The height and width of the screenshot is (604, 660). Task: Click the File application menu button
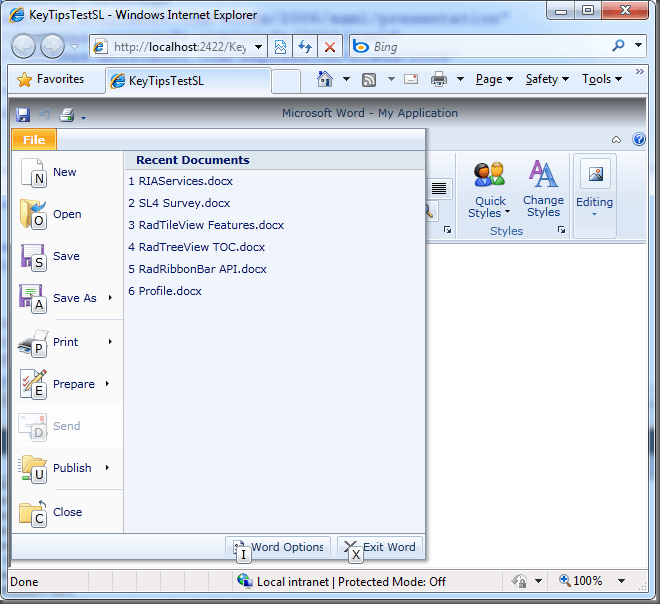[x=34, y=140]
